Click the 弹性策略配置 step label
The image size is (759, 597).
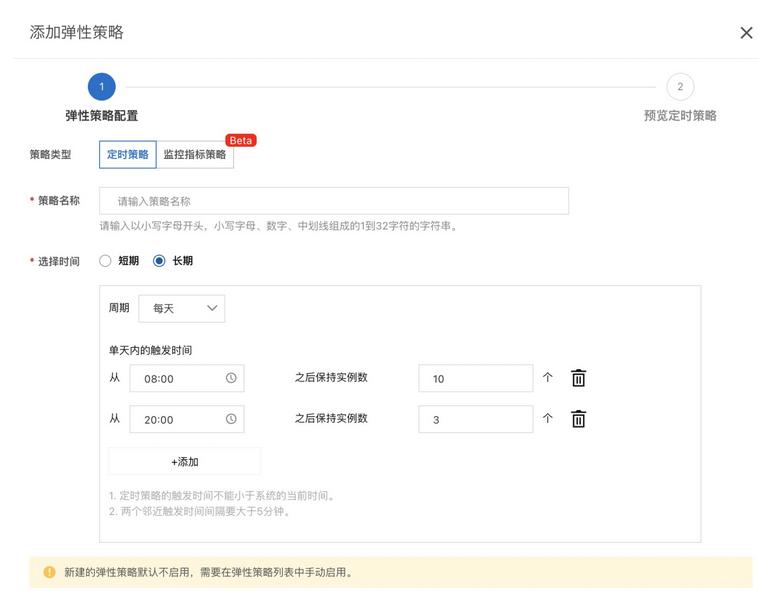tap(102, 116)
